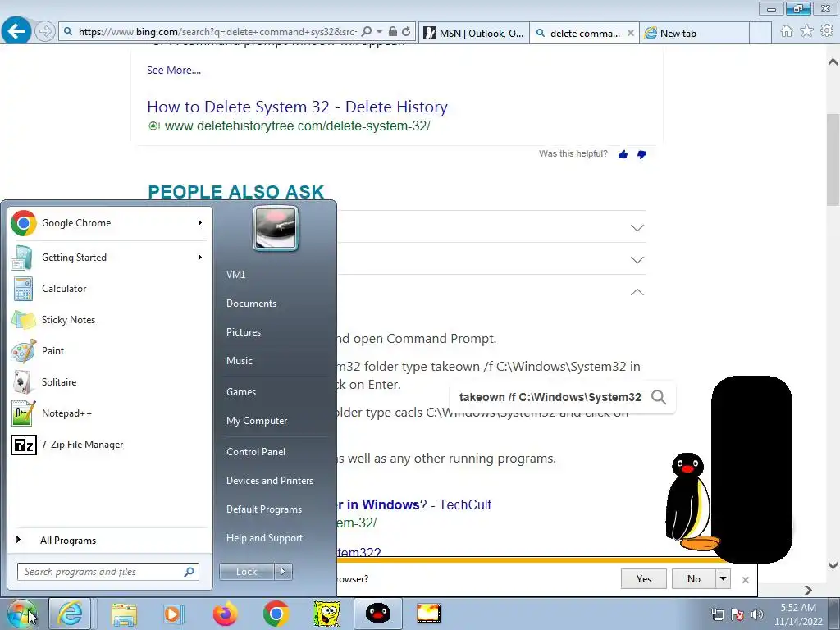
Task: Click the user account picture in Start menu
Action: pos(276,228)
